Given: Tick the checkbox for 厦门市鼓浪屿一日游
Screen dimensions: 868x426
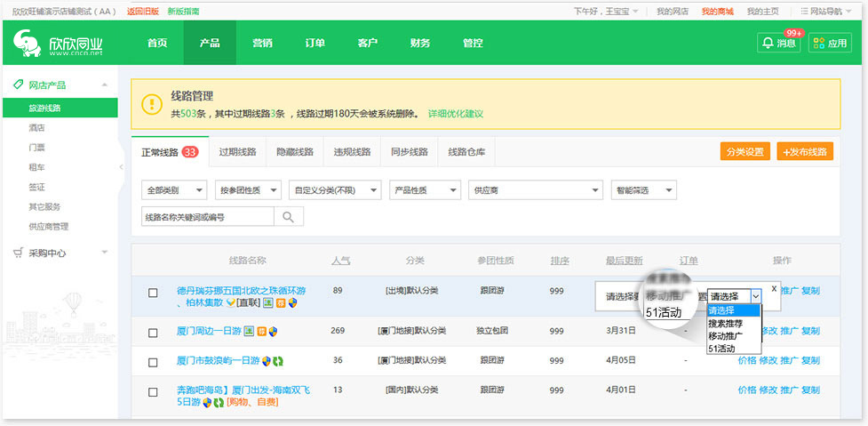Looking at the screenshot, I should pos(153,362).
